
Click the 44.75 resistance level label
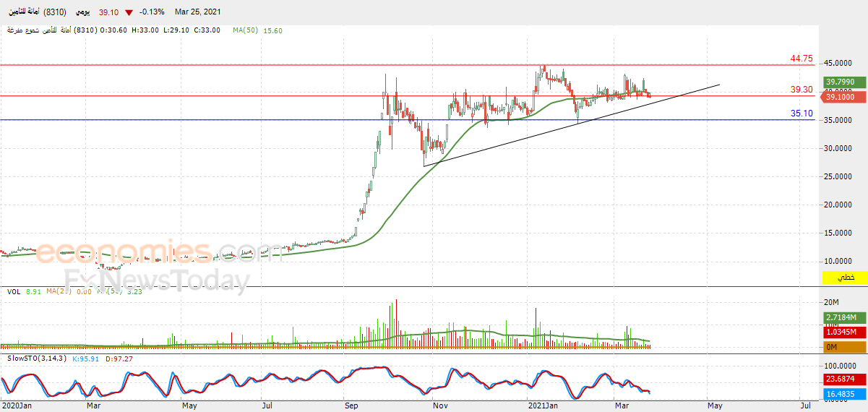(x=802, y=59)
